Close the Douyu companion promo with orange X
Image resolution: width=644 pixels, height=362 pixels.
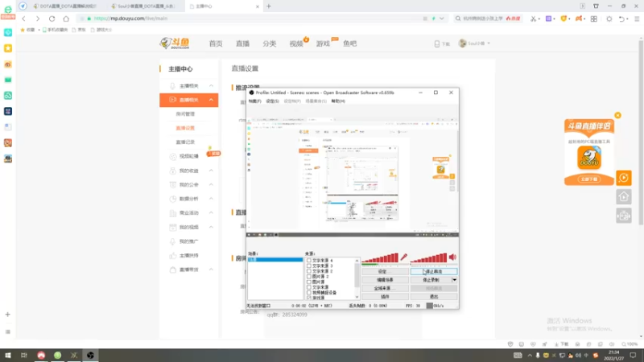point(617,115)
